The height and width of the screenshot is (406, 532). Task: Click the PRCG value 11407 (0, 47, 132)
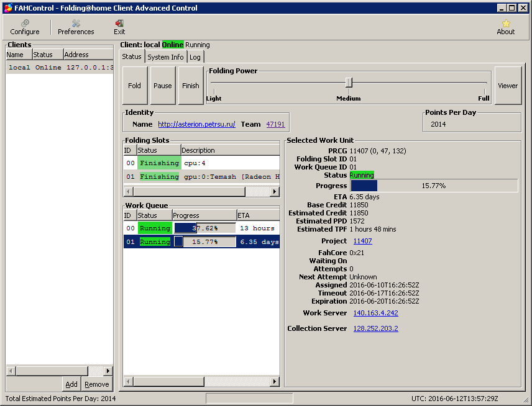tap(378, 151)
